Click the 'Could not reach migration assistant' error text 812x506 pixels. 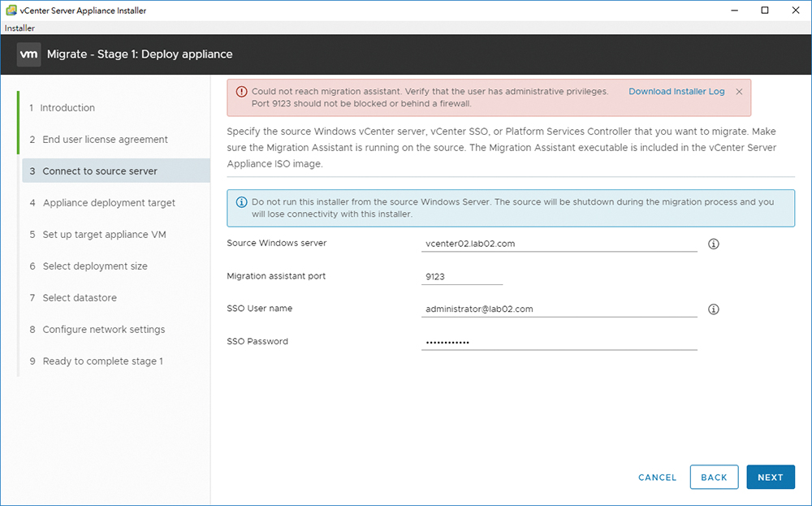[x=430, y=97]
